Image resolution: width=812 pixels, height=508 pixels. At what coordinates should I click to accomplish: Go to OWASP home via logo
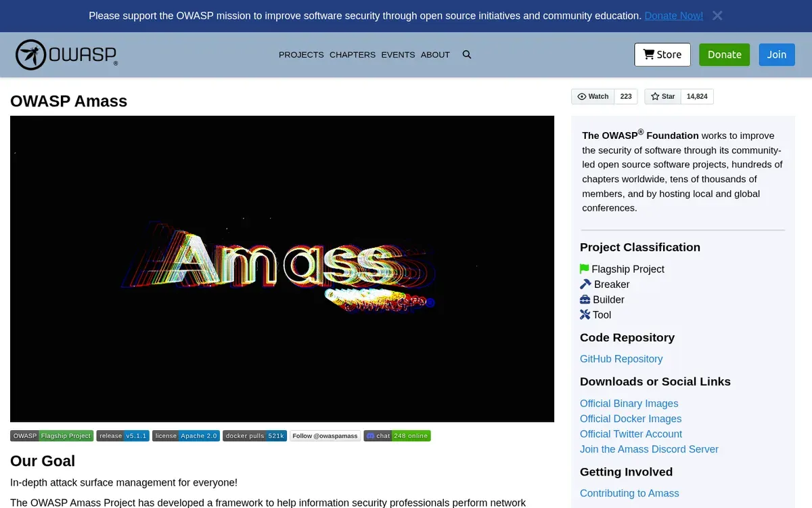pos(67,55)
